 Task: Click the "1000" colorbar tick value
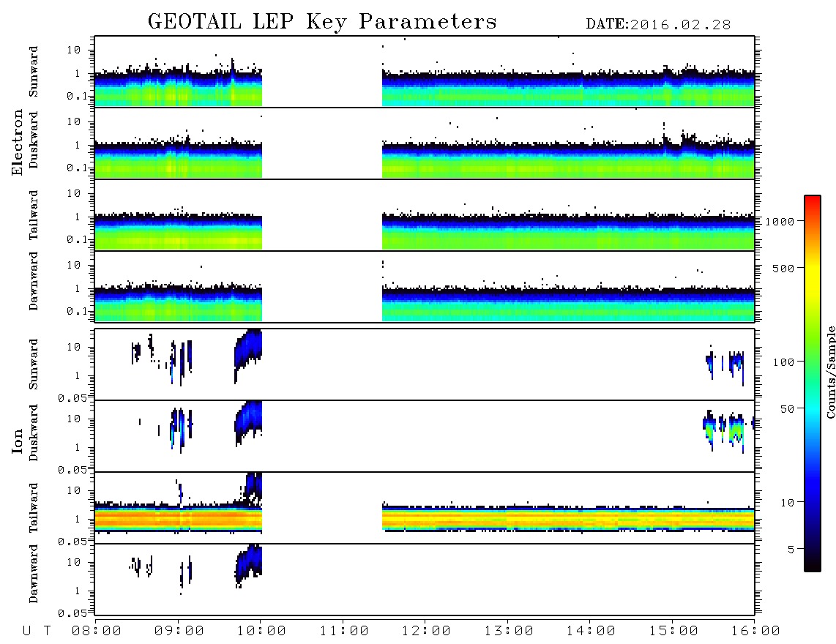pyautogui.click(x=780, y=222)
